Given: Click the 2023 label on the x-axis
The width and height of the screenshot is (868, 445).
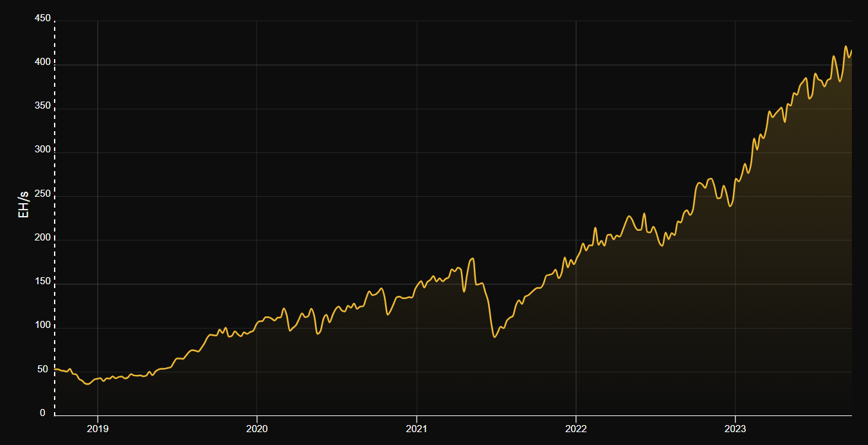Looking at the screenshot, I should coord(735,429).
